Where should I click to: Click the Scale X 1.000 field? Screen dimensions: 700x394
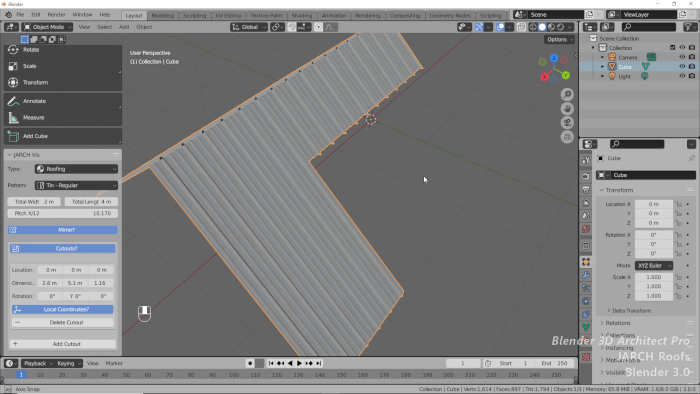coord(654,277)
